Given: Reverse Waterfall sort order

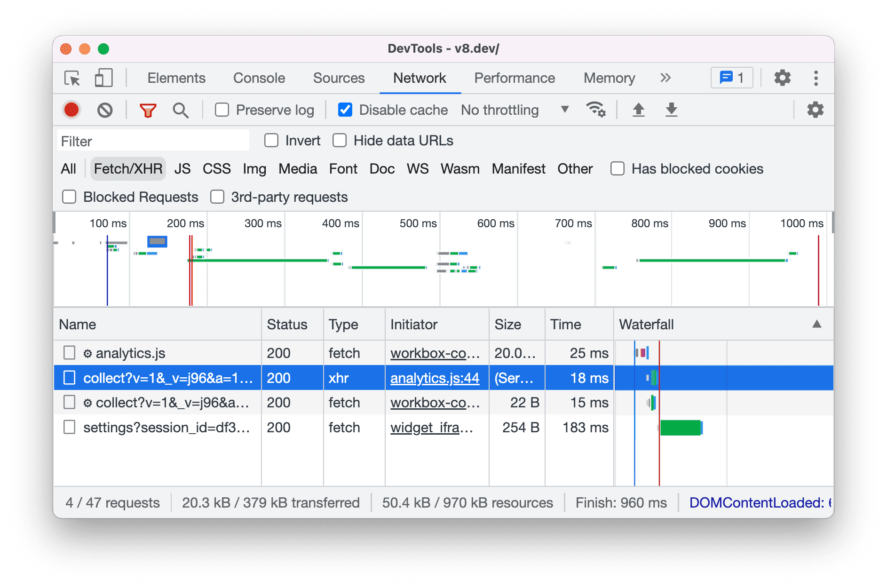Looking at the screenshot, I should click(817, 324).
